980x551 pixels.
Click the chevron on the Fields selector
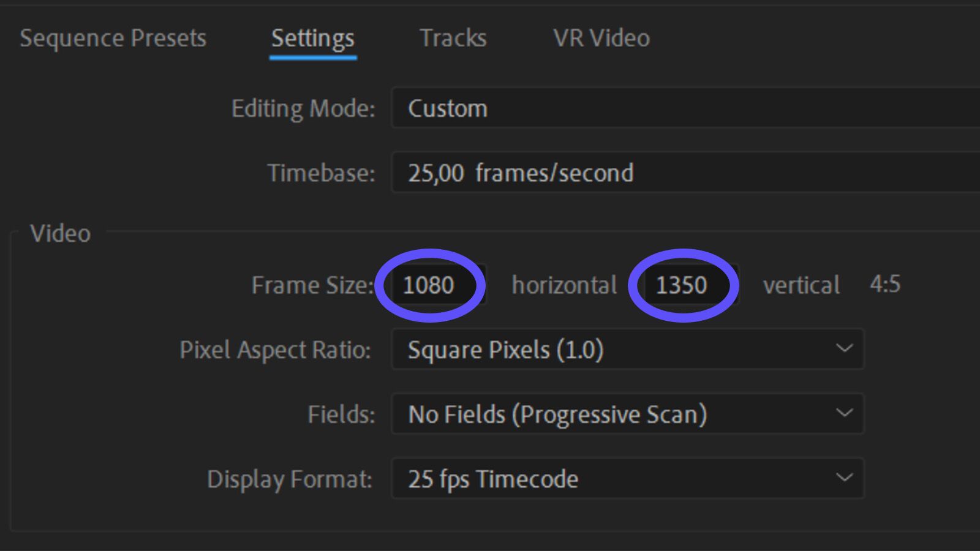tap(844, 413)
